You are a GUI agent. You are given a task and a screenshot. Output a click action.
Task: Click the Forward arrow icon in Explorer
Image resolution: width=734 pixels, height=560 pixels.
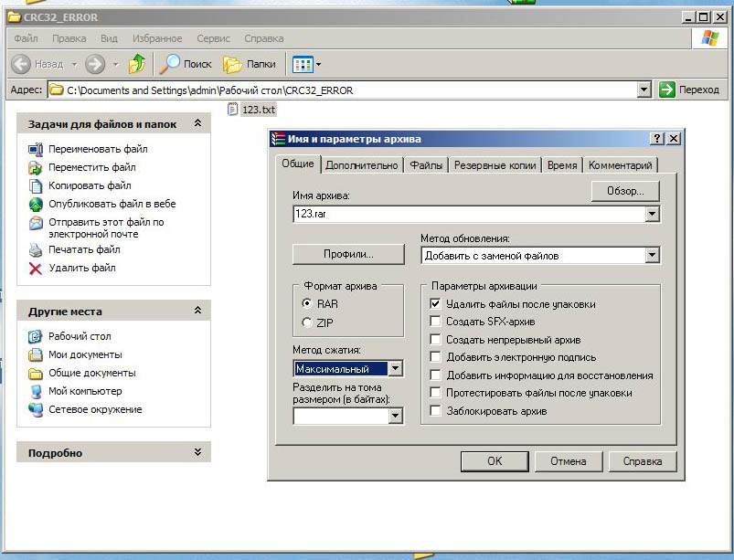click(95, 64)
